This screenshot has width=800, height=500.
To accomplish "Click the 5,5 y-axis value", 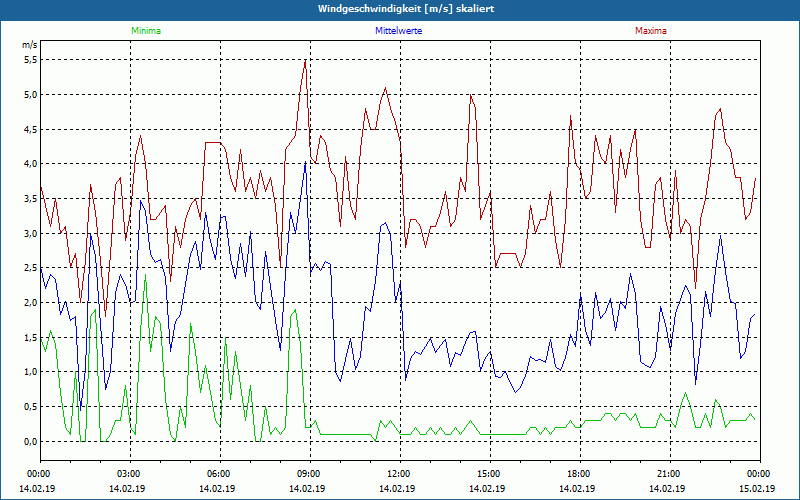I will click(31, 60).
